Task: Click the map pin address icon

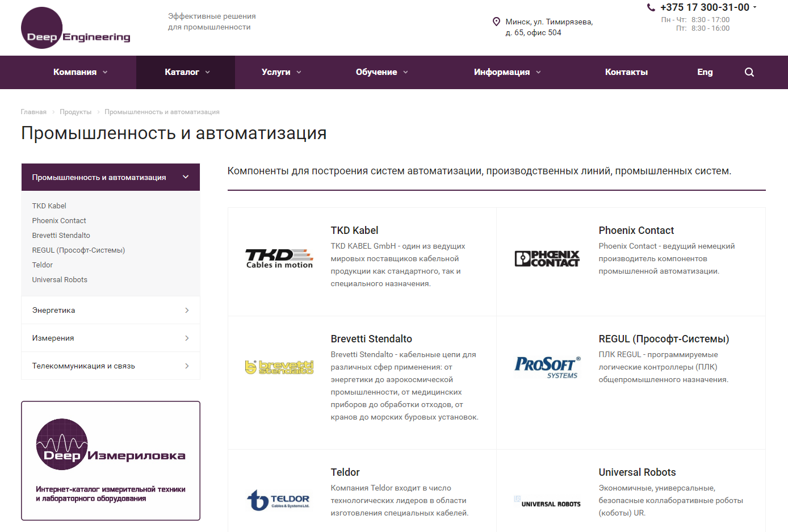Action: pyautogui.click(x=496, y=22)
